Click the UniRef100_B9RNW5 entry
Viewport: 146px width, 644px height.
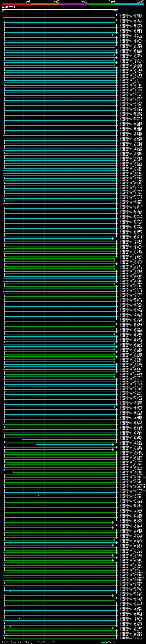click(x=131, y=25)
